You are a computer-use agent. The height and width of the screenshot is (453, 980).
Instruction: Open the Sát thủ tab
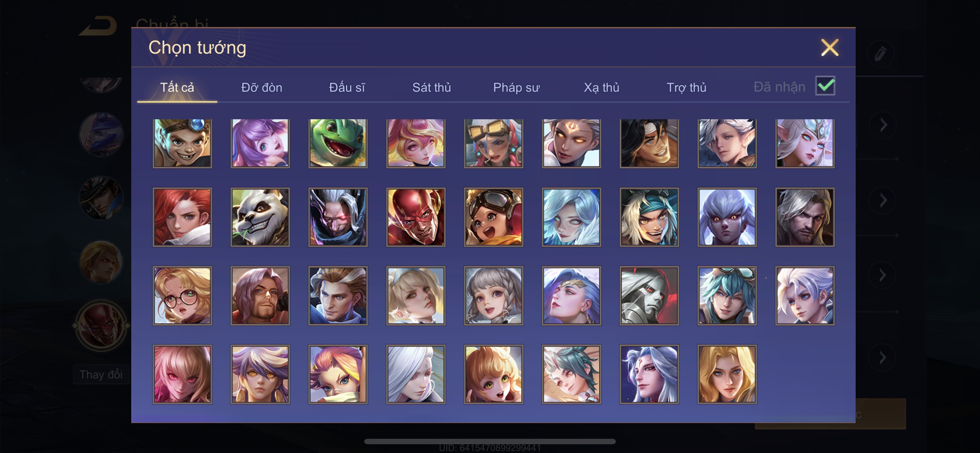click(431, 88)
